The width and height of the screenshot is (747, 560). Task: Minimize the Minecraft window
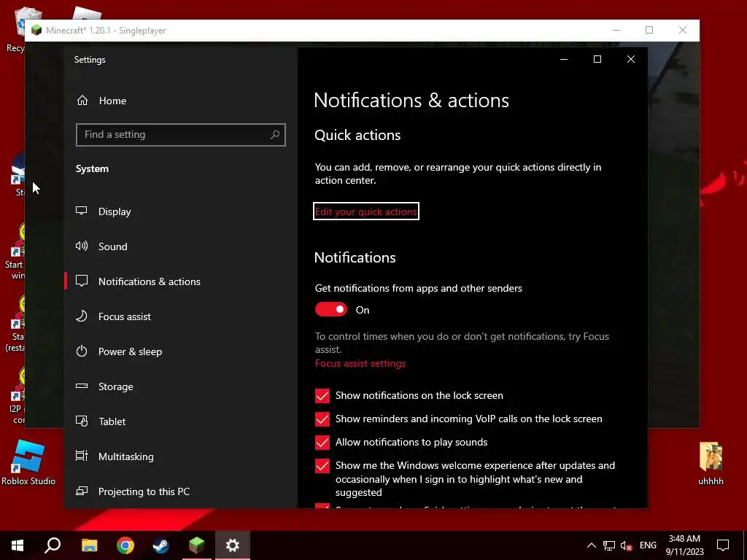616,30
